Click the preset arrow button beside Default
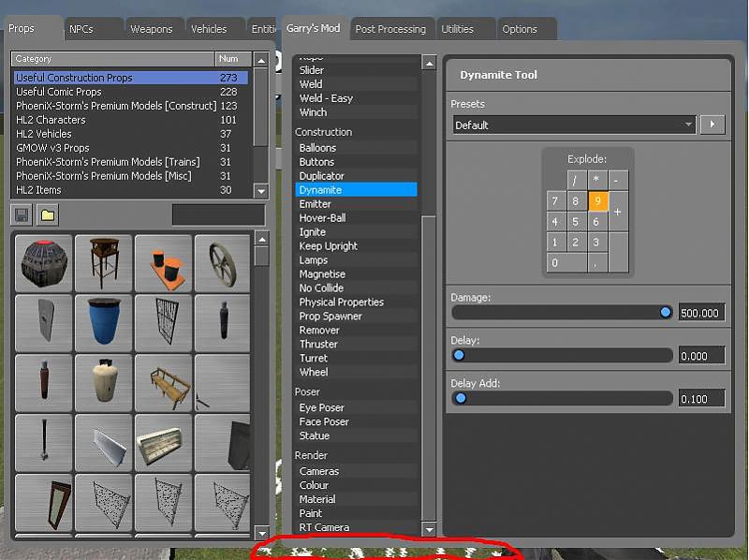The height and width of the screenshot is (560, 749). coord(712,125)
